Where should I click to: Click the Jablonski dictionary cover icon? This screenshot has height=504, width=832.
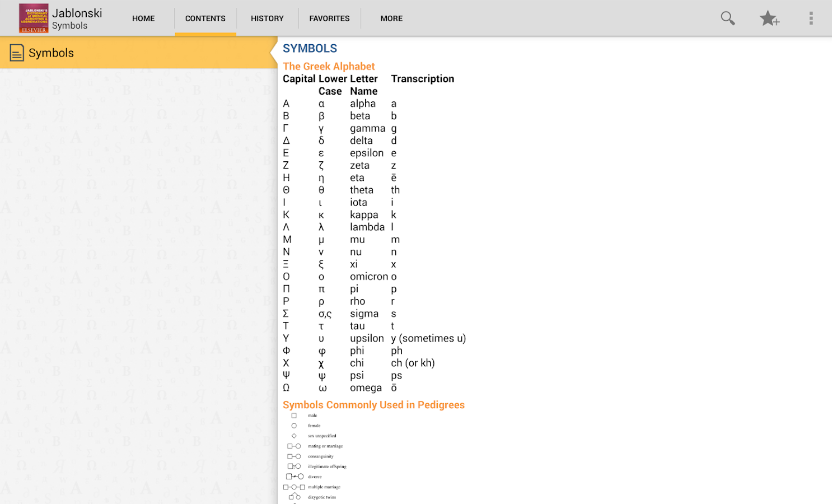[x=34, y=17]
